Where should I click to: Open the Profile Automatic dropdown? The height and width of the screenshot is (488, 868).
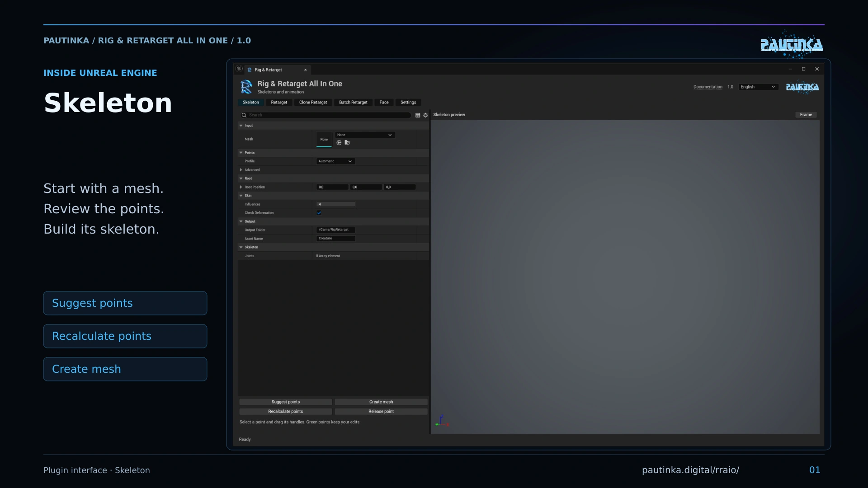(335, 161)
